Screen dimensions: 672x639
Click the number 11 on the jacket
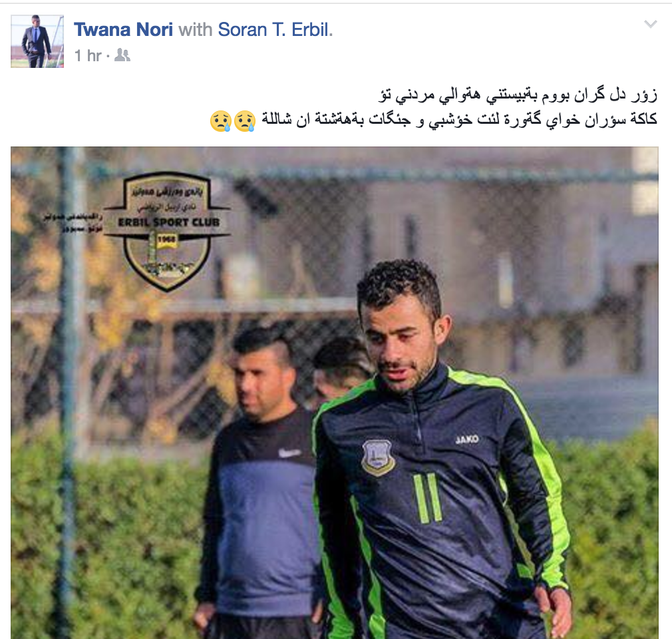[x=428, y=498]
